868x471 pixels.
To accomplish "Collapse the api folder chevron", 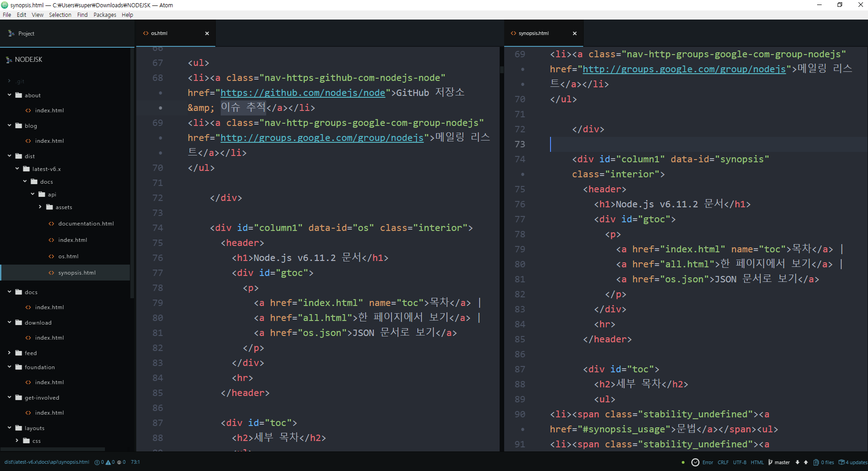I will click(33, 194).
